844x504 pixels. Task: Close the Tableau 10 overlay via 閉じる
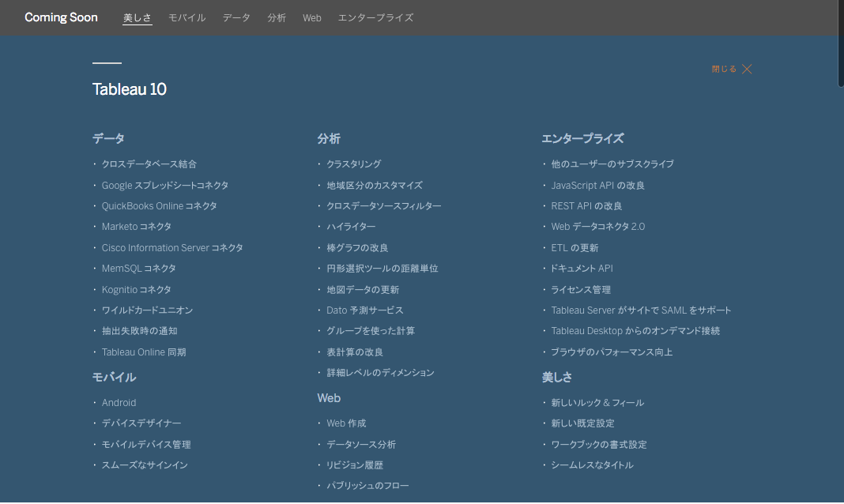click(729, 69)
